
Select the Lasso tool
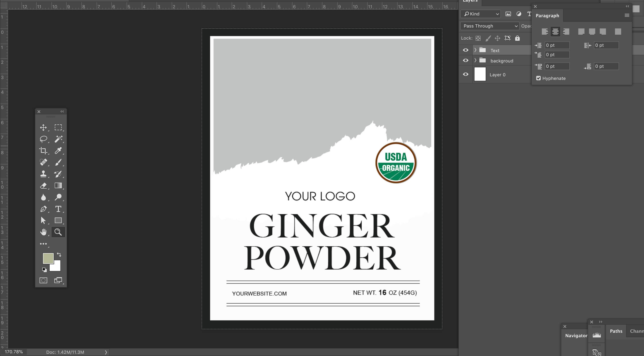44,139
